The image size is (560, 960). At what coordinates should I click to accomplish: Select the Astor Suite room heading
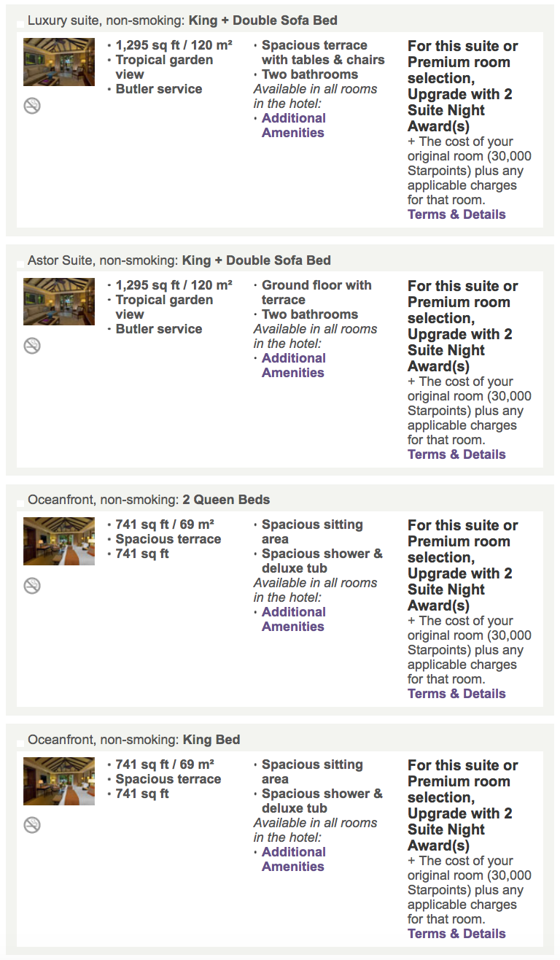click(x=179, y=260)
